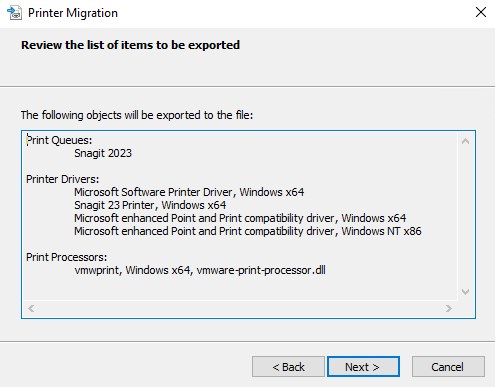Viewport: 495px width, 387px height.
Task: Click the Snagit 2023 print queue entry
Action: [103, 153]
